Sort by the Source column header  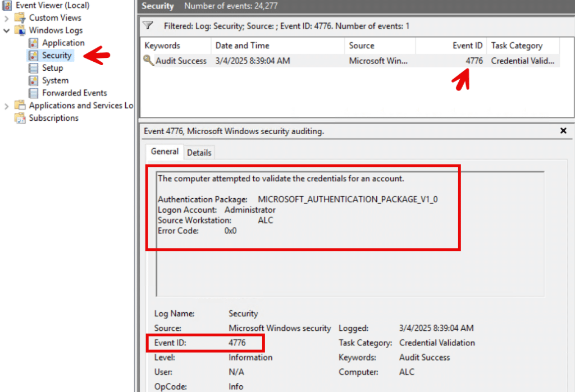(x=380, y=45)
